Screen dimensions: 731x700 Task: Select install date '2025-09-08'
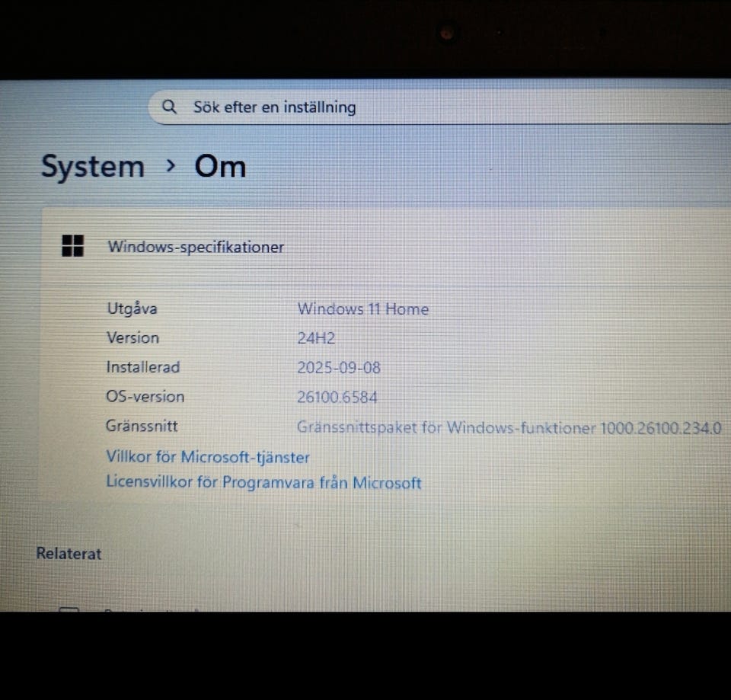click(339, 367)
